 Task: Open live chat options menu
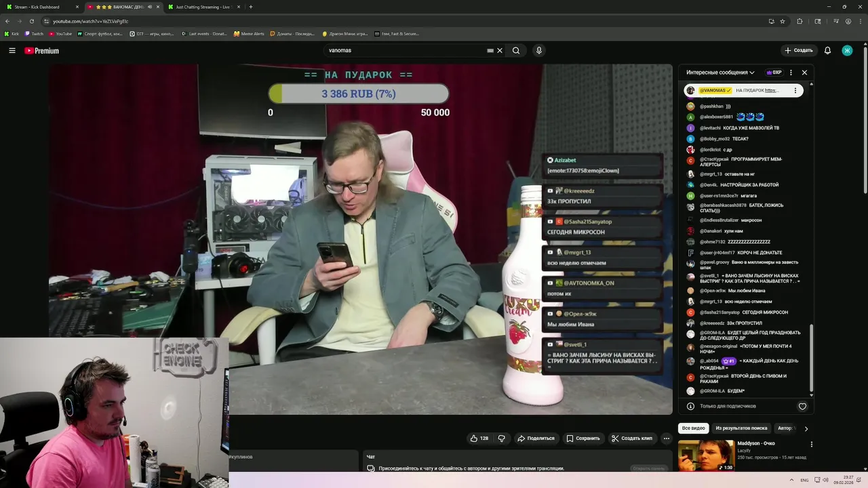(x=790, y=72)
